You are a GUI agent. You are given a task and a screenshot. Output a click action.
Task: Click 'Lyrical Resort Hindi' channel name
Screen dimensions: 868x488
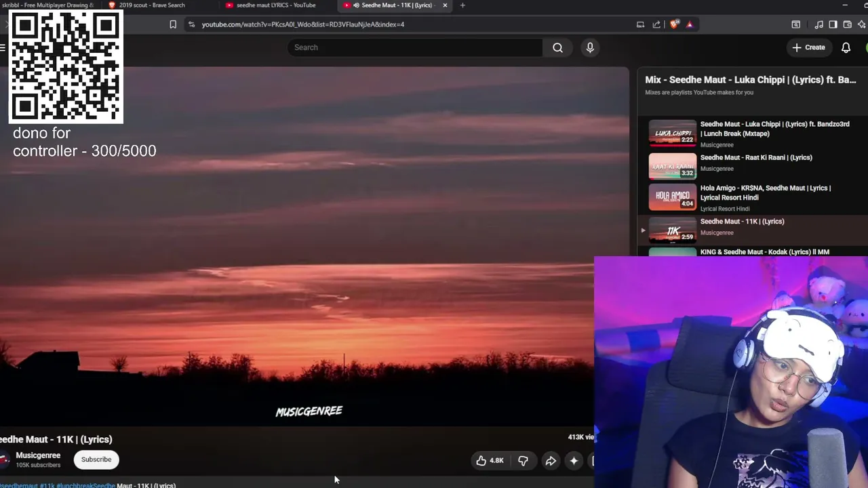[725, 209]
